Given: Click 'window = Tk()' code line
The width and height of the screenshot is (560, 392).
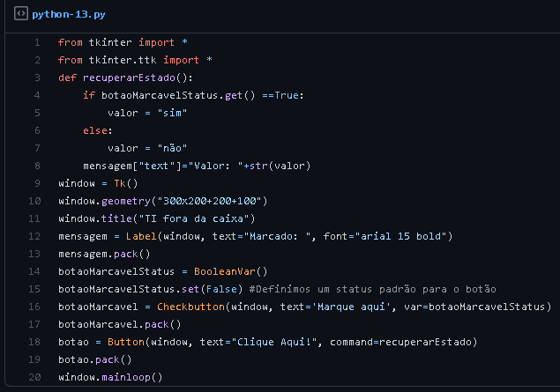Looking at the screenshot, I should (x=98, y=183).
